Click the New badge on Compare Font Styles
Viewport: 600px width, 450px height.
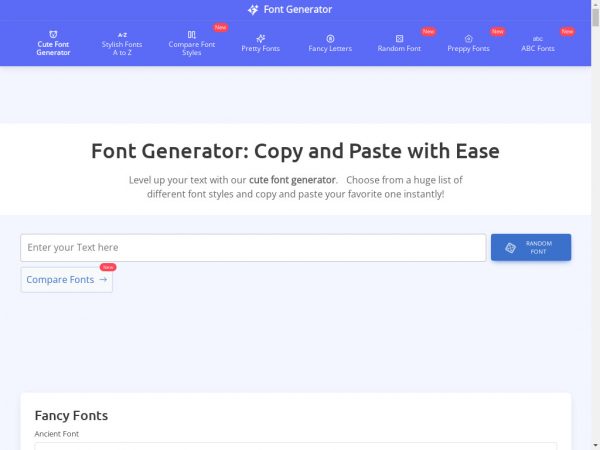220,28
